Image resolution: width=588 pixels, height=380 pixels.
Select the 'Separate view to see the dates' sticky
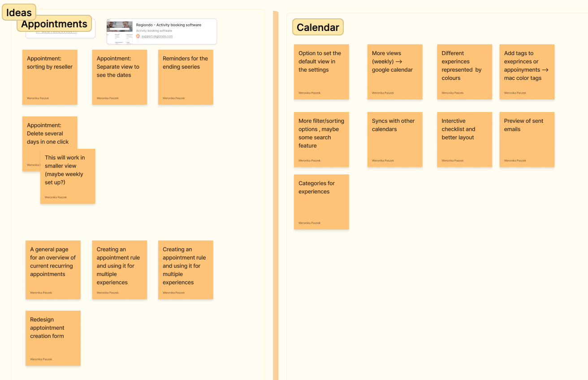120,77
